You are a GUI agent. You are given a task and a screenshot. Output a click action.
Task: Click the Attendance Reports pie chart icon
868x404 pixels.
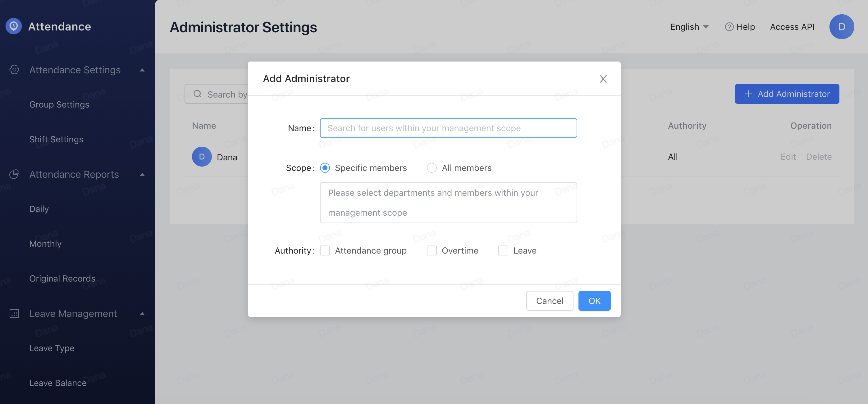pos(14,174)
